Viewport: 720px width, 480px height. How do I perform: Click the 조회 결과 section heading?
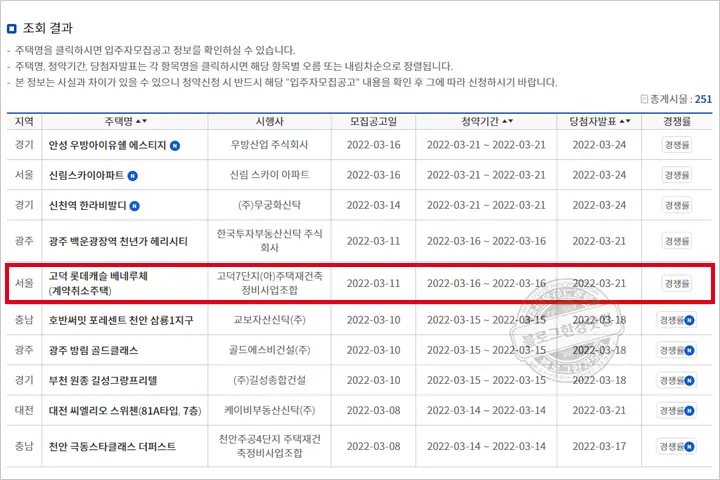tap(48, 28)
